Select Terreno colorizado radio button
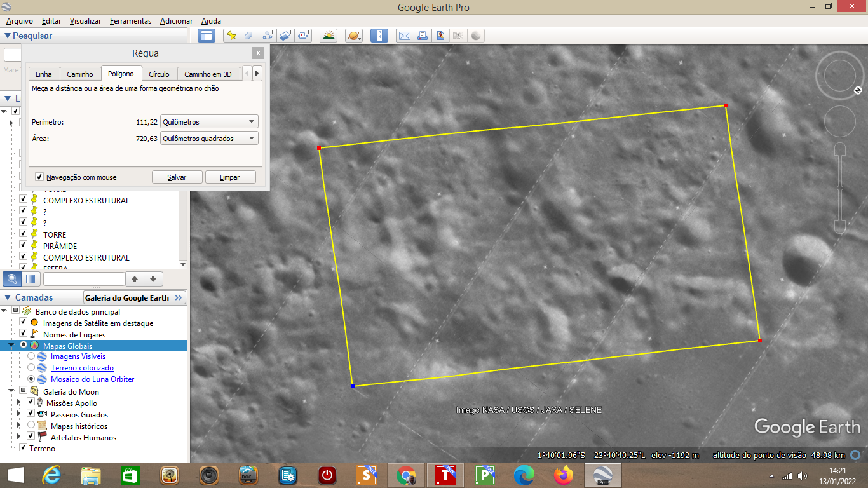Screen dimensions: 868x488 point(31,368)
